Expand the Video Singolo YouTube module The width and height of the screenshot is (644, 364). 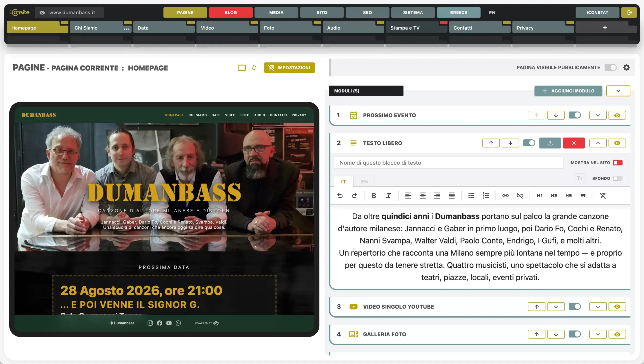598,306
